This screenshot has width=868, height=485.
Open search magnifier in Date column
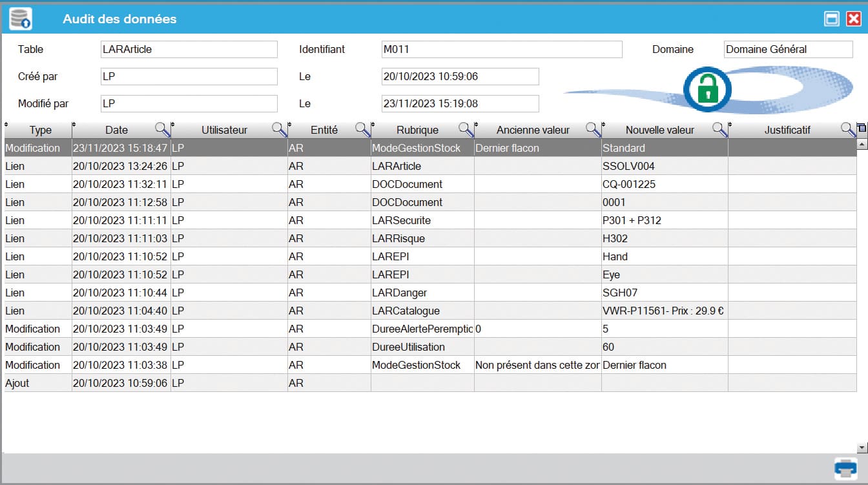(162, 130)
